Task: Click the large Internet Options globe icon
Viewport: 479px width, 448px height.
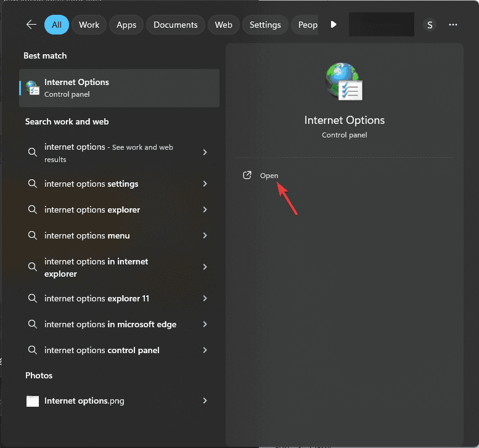Action: 344,81
